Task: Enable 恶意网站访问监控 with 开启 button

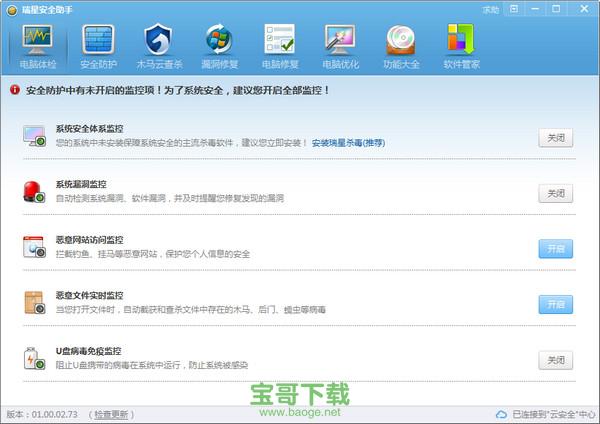Action: pos(555,248)
